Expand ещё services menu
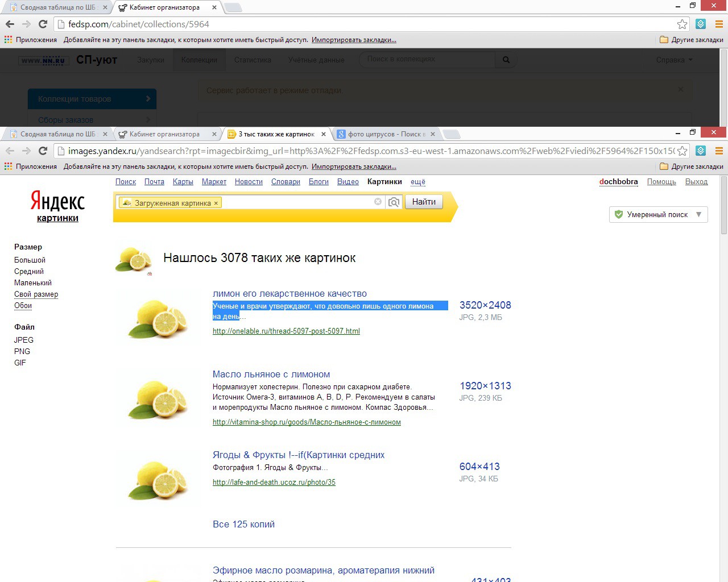 click(x=418, y=182)
